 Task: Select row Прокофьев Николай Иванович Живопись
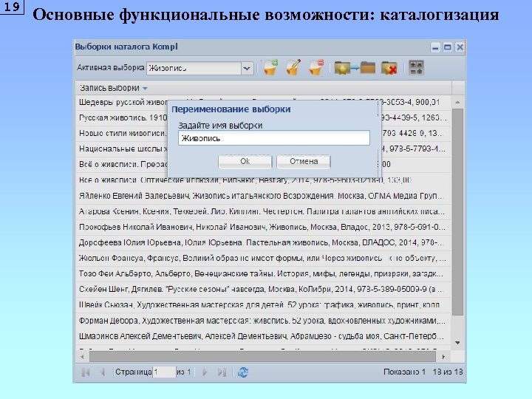[264, 228]
